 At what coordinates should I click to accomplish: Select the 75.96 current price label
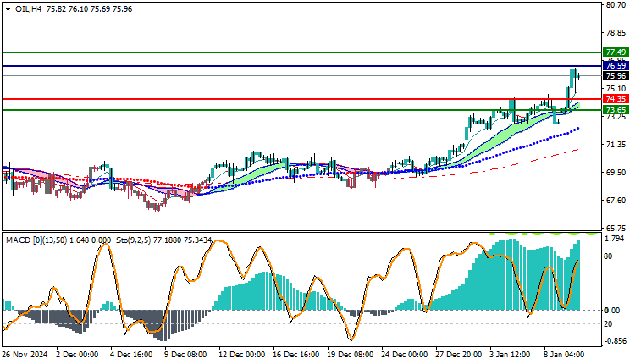pos(616,75)
